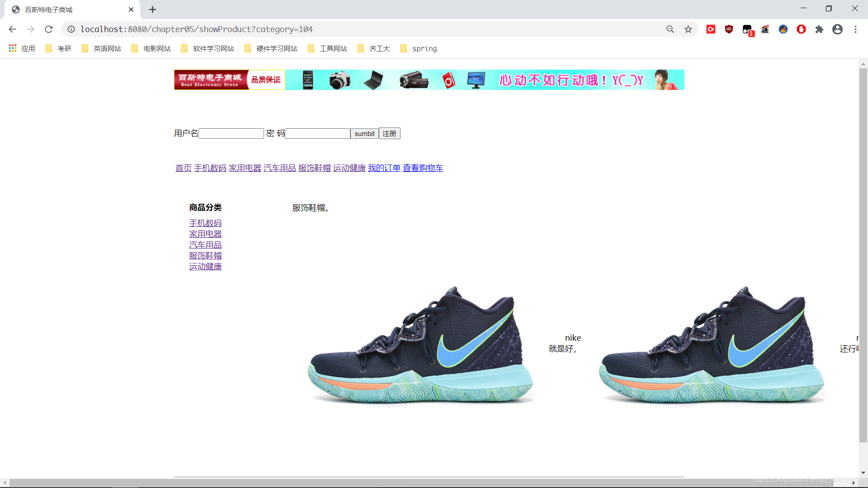Viewport: 868px width, 488px height.
Task: Open the Chrome profile avatar
Action: pyautogui.click(x=837, y=29)
